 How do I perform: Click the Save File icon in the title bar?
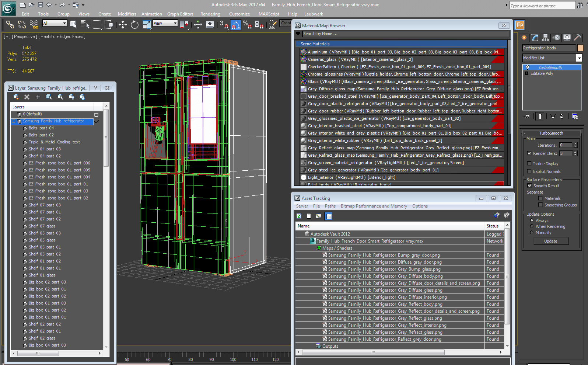click(41, 5)
